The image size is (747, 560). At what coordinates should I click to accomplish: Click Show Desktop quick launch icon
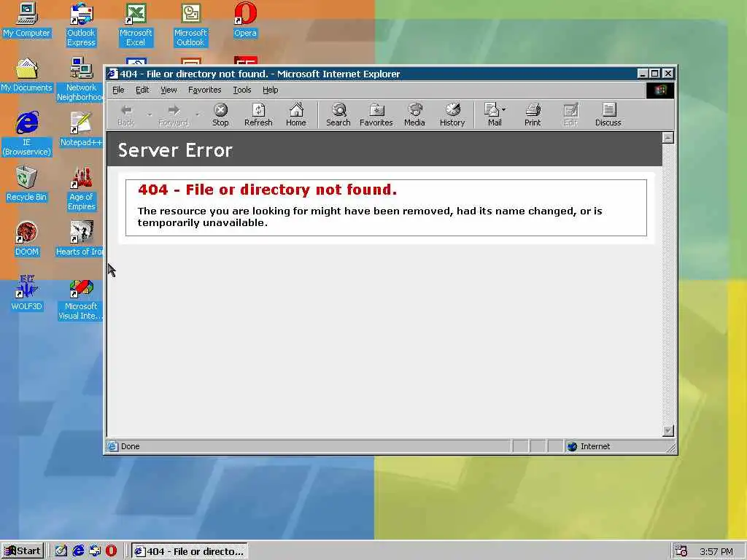61,551
